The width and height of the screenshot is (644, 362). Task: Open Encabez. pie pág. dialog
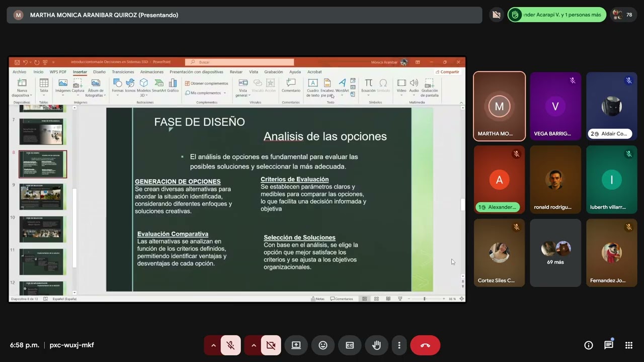[x=327, y=88]
